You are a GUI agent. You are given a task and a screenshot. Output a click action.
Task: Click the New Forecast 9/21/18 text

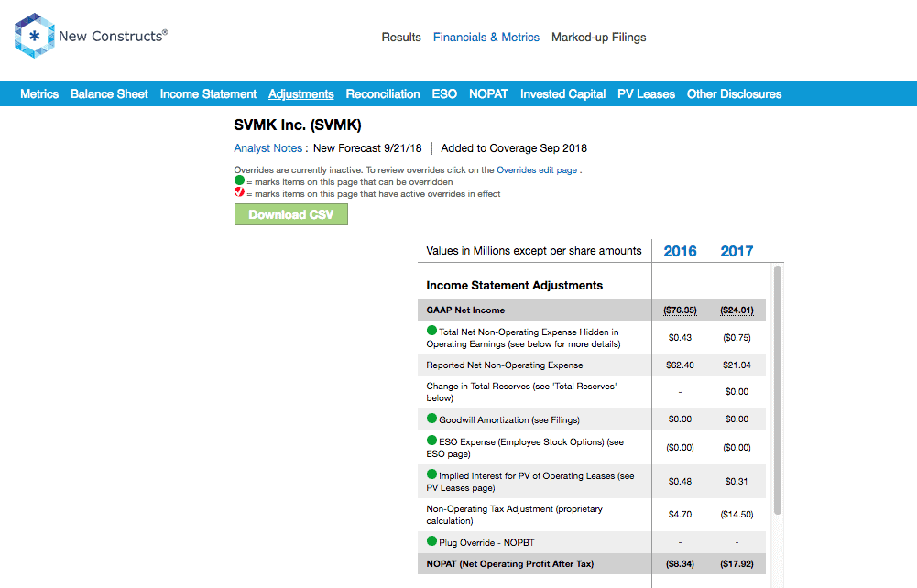(367, 148)
